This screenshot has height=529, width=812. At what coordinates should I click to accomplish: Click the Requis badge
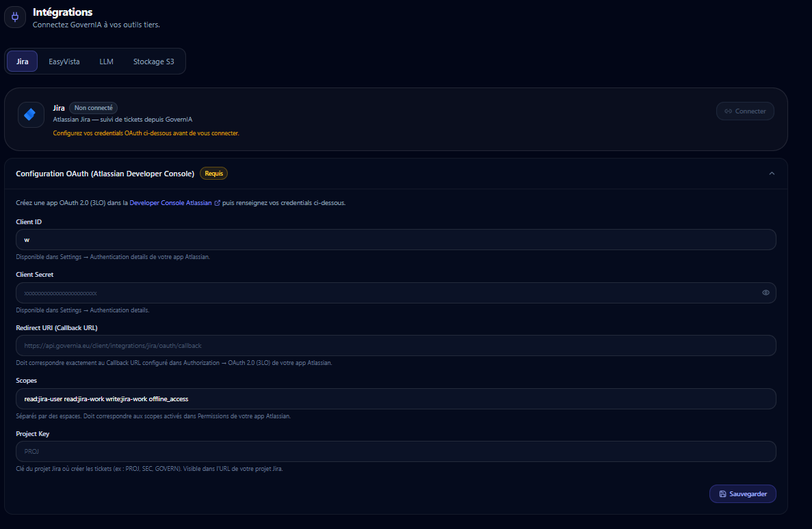click(x=214, y=174)
